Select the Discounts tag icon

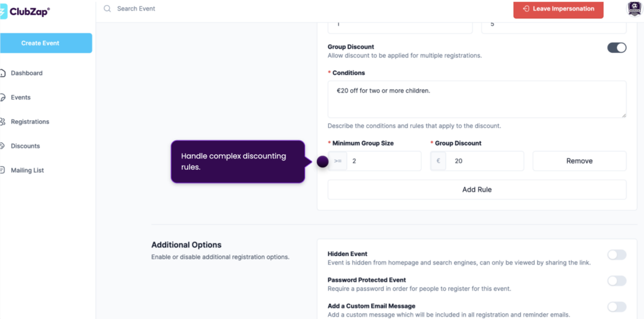(3, 146)
